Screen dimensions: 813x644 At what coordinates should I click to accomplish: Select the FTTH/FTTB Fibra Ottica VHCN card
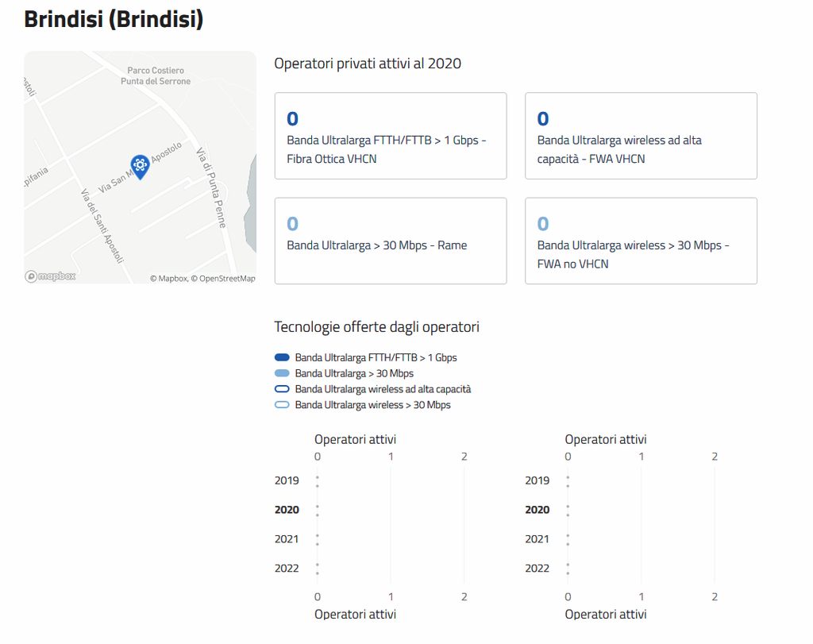[x=390, y=136]
